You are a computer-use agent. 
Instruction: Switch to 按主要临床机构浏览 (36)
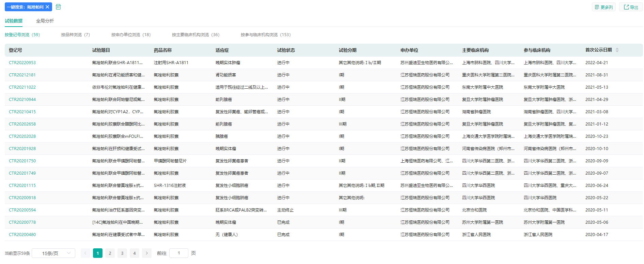pyautogui.click(x=195, y=35)
